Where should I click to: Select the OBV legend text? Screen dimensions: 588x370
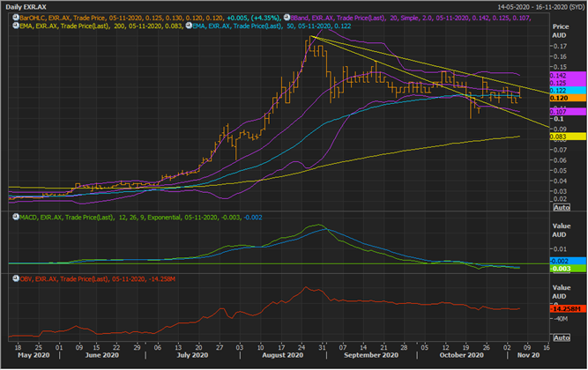click(98, 279)
